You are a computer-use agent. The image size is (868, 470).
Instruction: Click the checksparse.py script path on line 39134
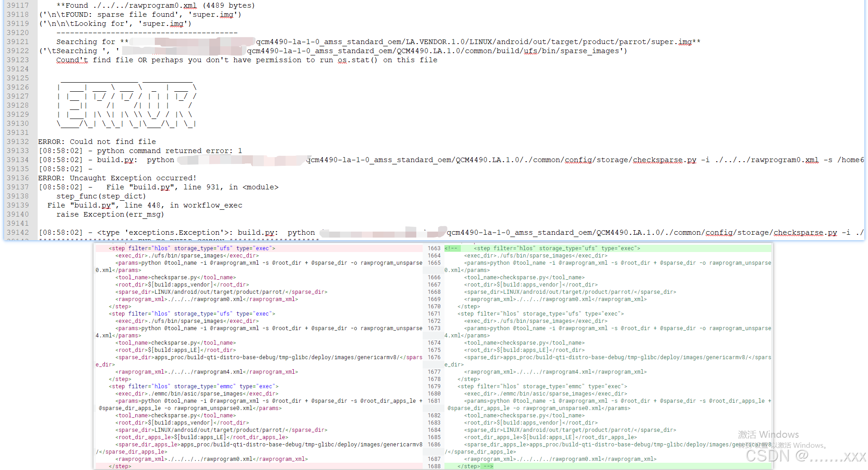[x=663, y=160]
